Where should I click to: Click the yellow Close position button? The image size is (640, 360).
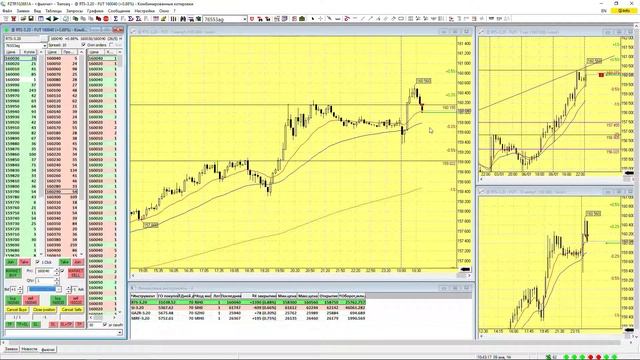click(x=44, y=310)
